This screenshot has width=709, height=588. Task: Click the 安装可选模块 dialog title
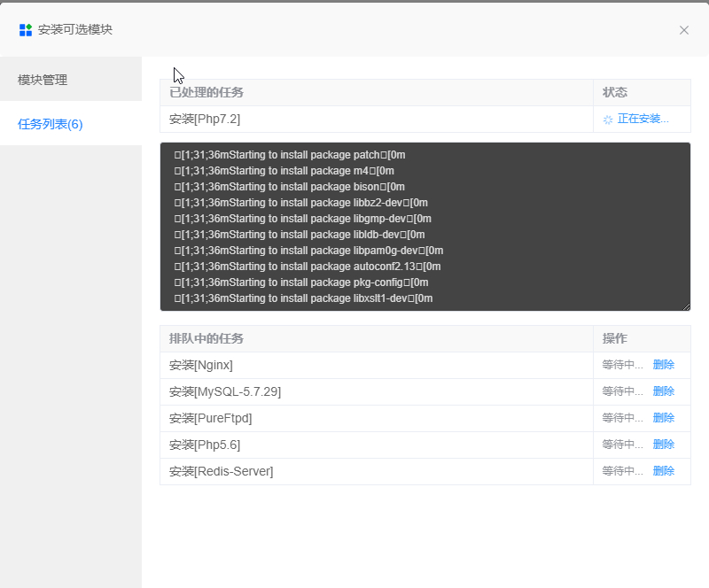[x=75, y=30]
